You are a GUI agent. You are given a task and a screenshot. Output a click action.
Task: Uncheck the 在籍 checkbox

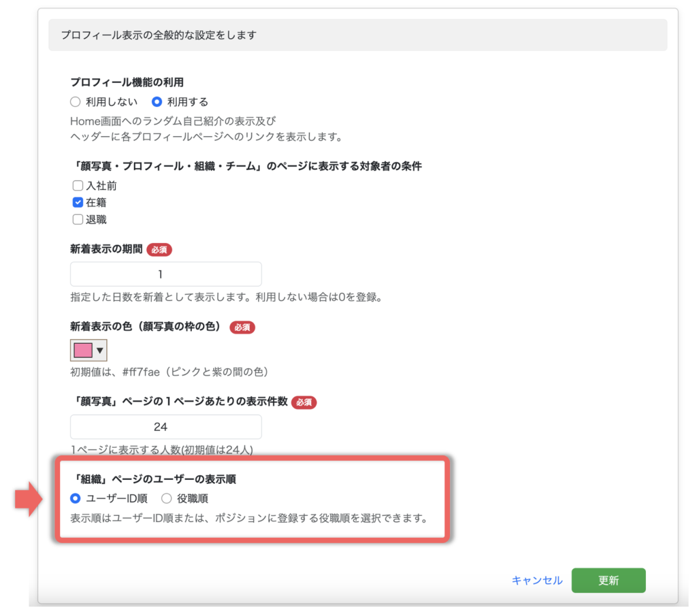[78, 202]
